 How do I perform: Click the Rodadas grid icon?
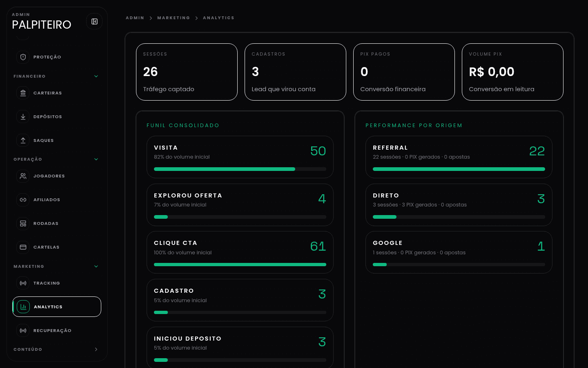click(x=23, y=223)
